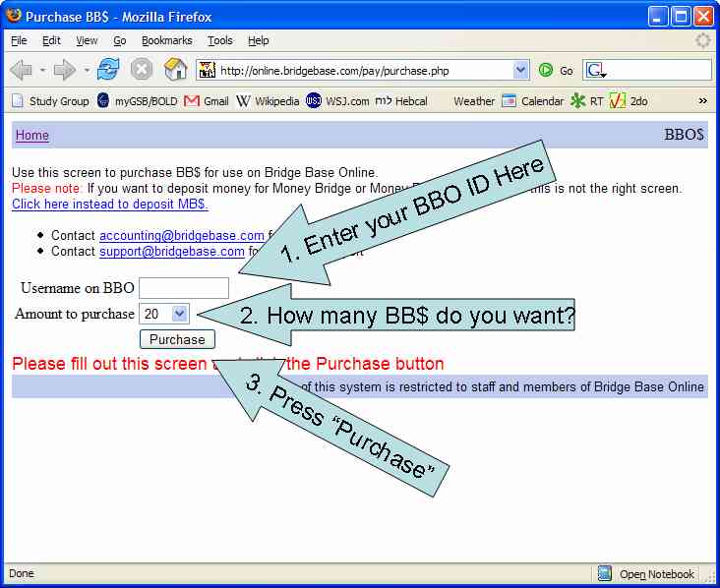The height and width of the screenshot is (588, 720).
Task: Click the Firefox logo in title bar
Action: [14, 15]
